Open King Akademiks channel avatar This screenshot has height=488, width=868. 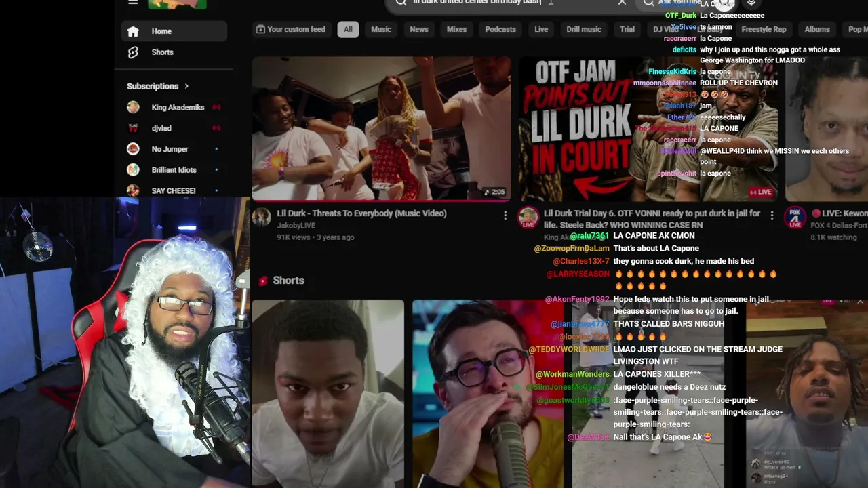(133, 107)
